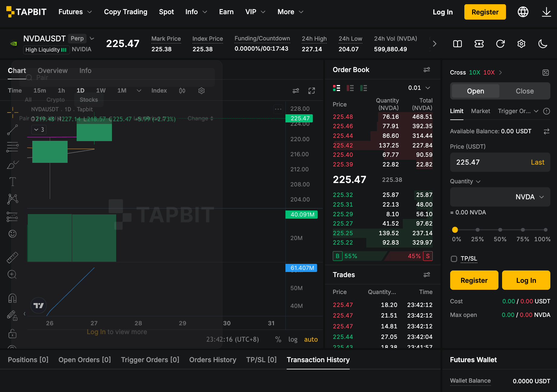Open the emoji icons tool
This screenshot has height=392, width=557.
click(x=12, y=234)
